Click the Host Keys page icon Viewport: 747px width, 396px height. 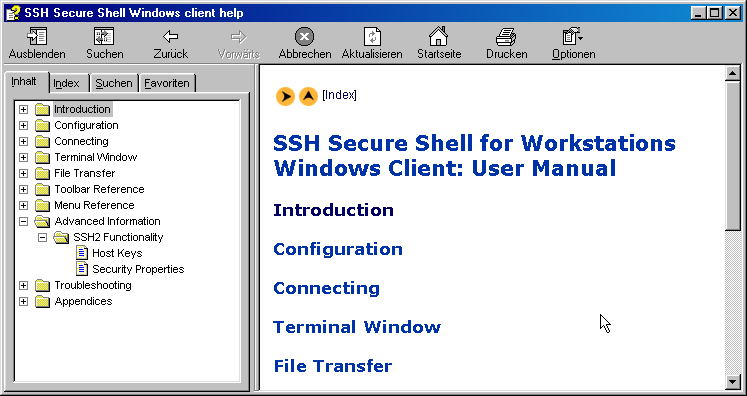click(82, 253)
